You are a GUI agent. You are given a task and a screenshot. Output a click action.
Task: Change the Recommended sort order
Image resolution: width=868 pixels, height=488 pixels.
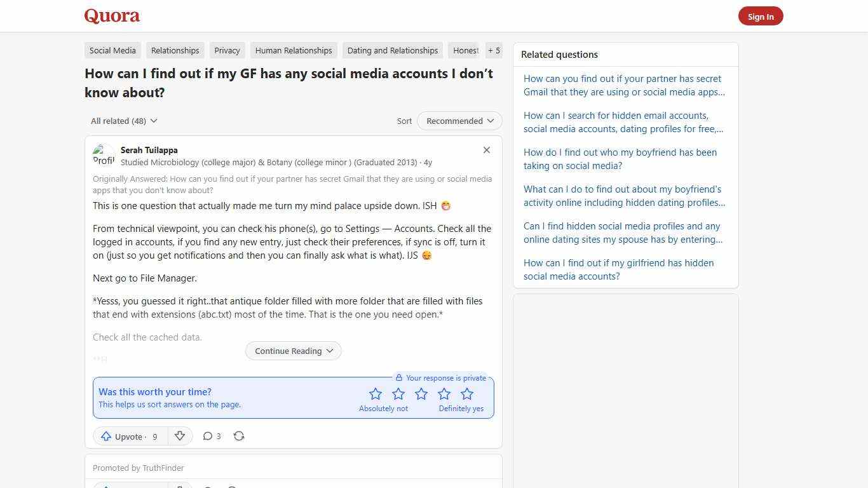(x=459, y=121)
